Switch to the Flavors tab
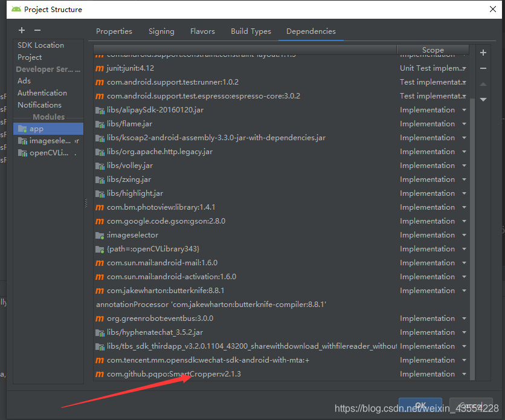The width and height of the screenshot is (505, 420). (202, 31)
